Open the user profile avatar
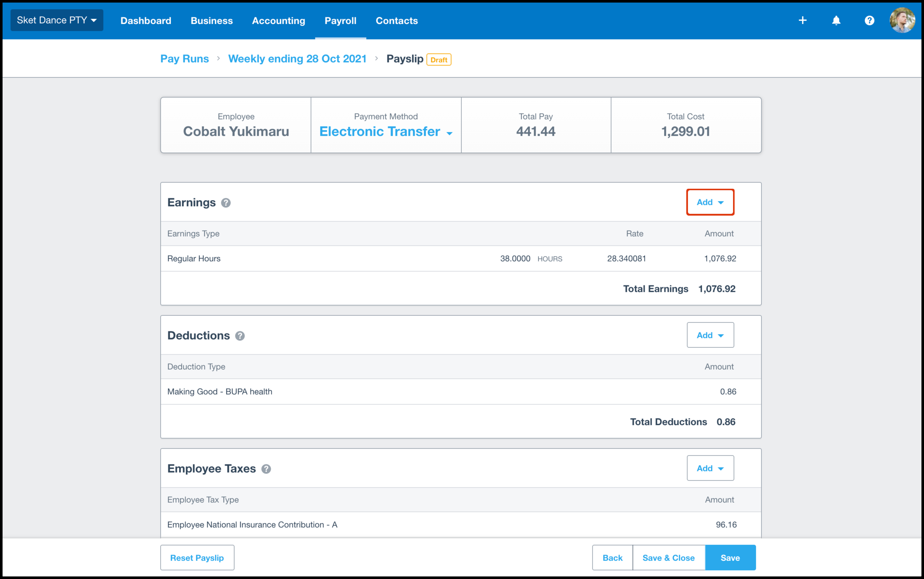This screenshot has width=924, height=579. coord(902,21)
